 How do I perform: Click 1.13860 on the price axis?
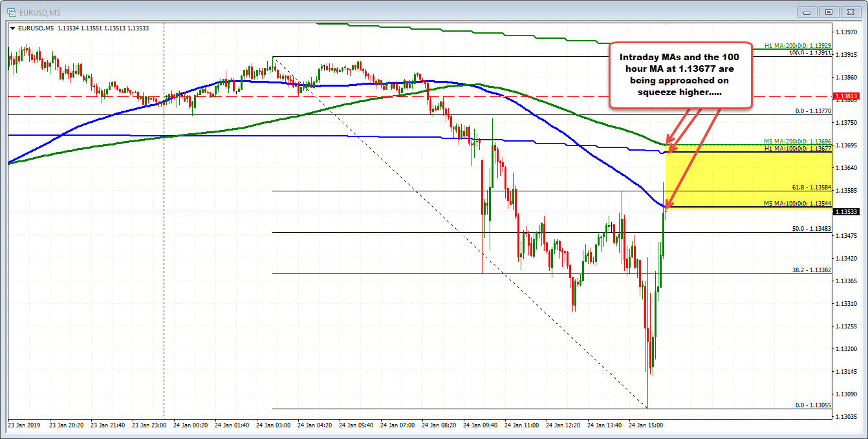(x=847, y=77)
